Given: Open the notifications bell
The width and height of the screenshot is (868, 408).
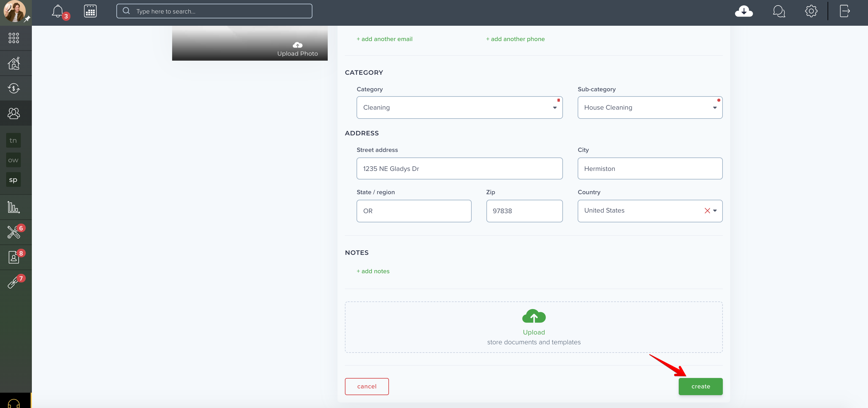Looking at the screenshot, I should [58, 11].
